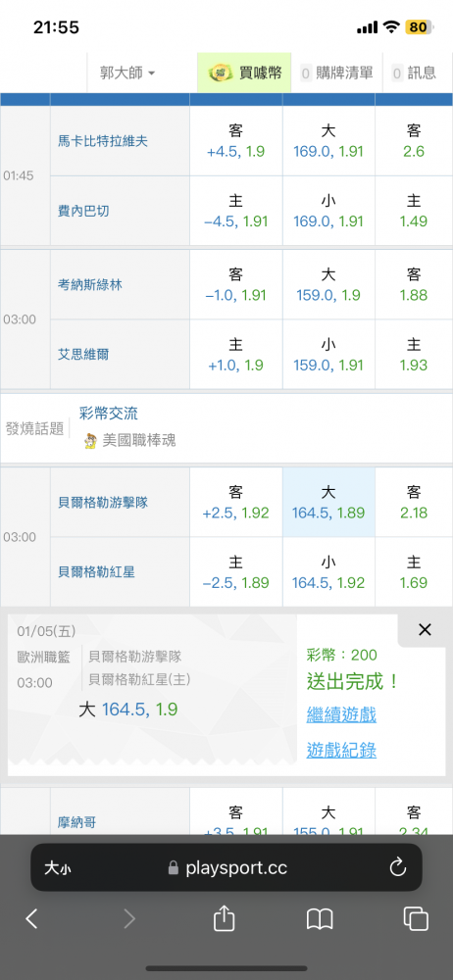Tap the 大小 text size icon
This screenshot has width=453, height=980.
coord(57,867)
